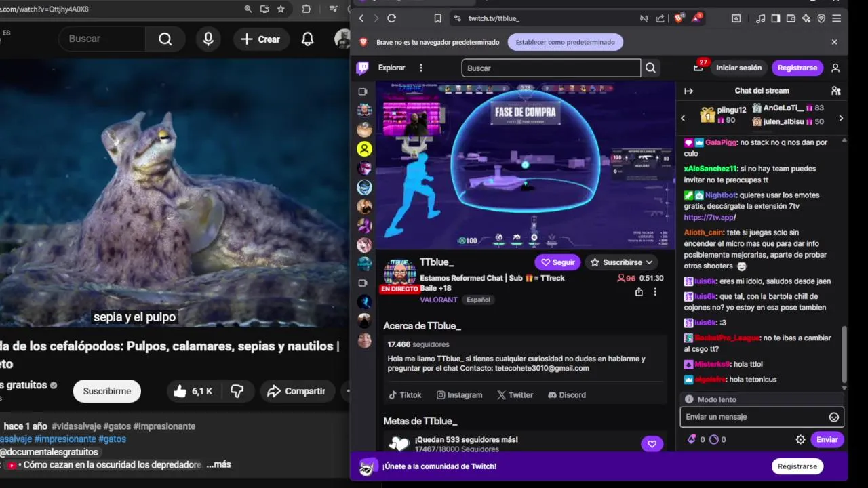Click the TTblue_ channel avatar thumbnail
868x488 pixels.
pyautogui.click(x=399, y=273)
